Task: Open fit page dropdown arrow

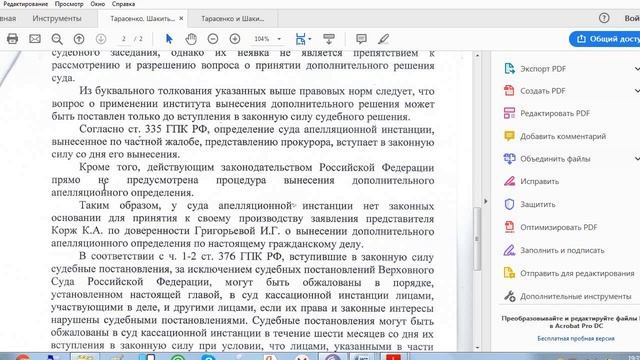Action: [310, 39]
